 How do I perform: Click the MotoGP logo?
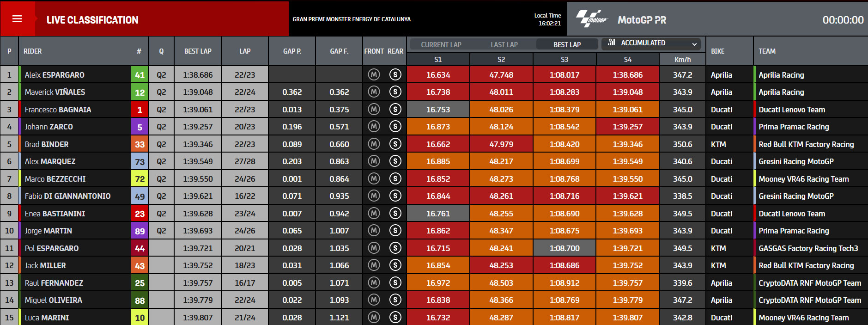(x=592, y=19)
